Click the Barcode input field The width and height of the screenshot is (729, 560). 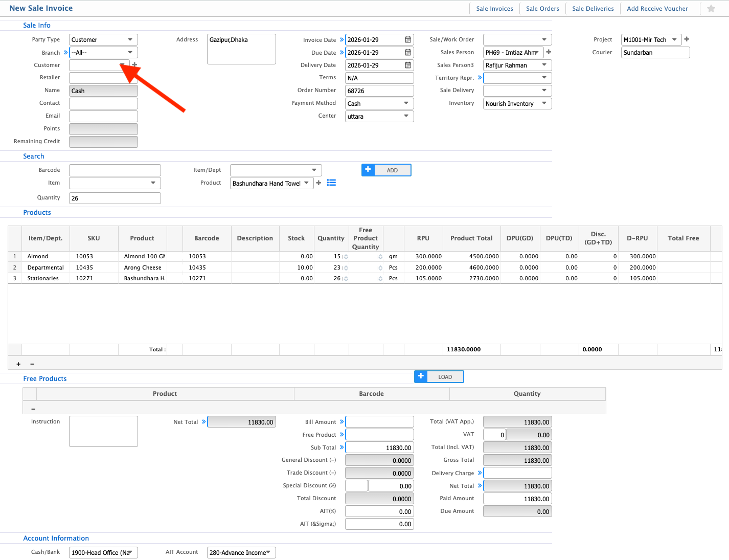pyautogui.click(x=115, y=170)
